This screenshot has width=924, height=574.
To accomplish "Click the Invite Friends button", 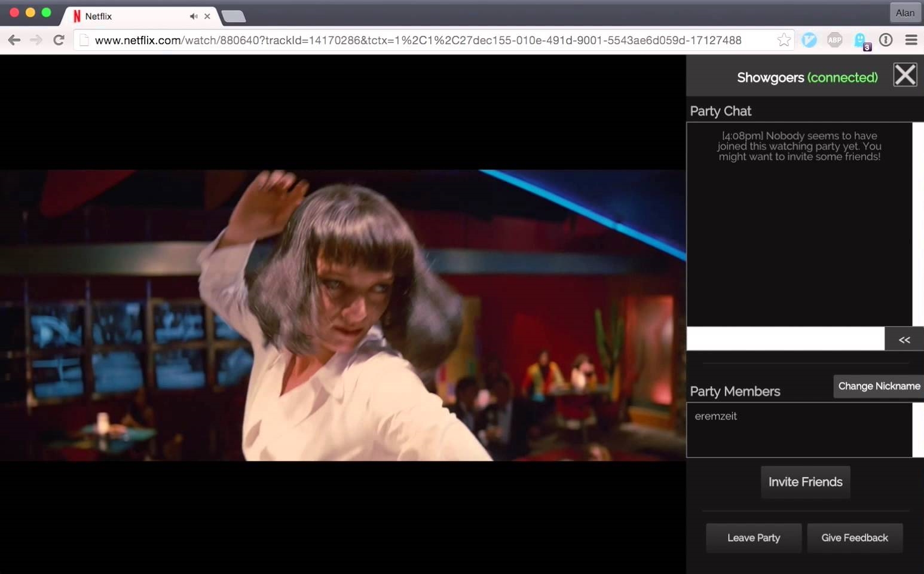I will [805, 482].
